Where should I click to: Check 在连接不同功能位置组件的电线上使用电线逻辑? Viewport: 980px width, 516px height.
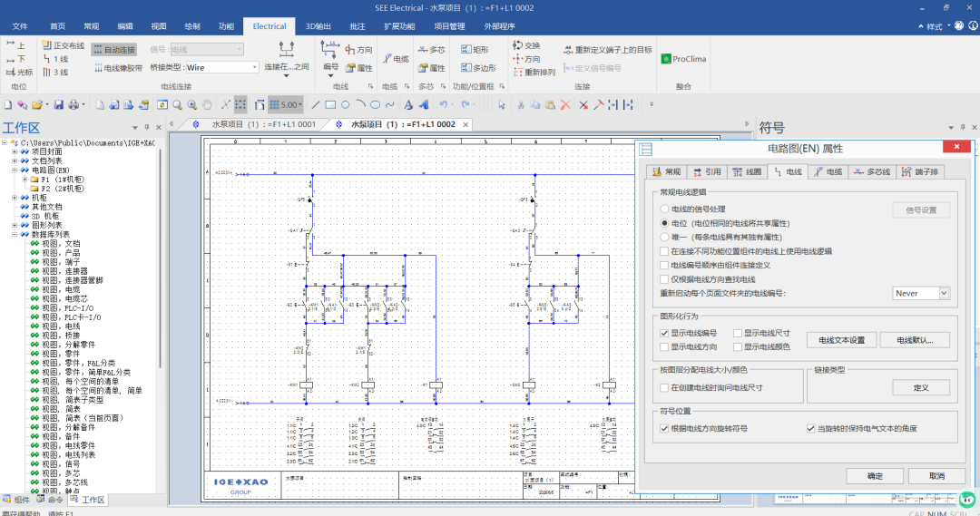pos(746,251)
